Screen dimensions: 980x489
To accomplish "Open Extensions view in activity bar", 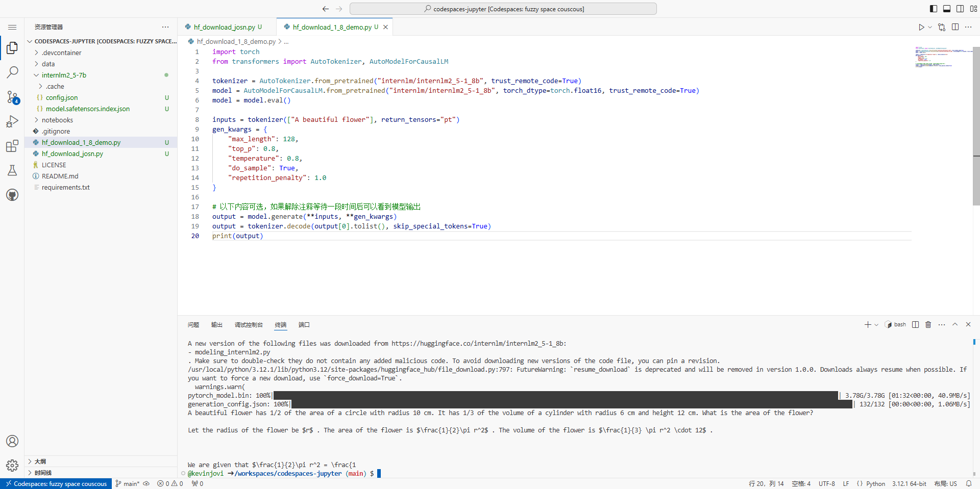I will click(x=12, y=146).
